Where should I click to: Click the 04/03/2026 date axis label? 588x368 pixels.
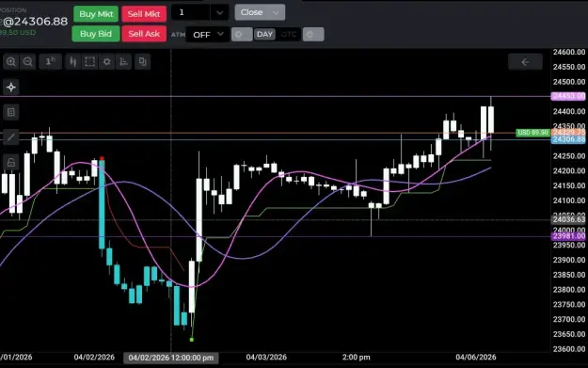266,357
